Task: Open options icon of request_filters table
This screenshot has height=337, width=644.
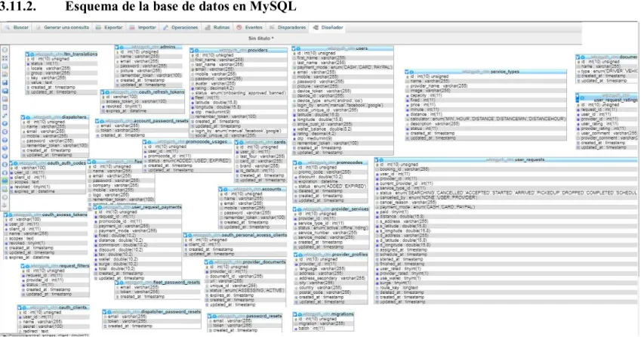Action: tap(29, 266)
